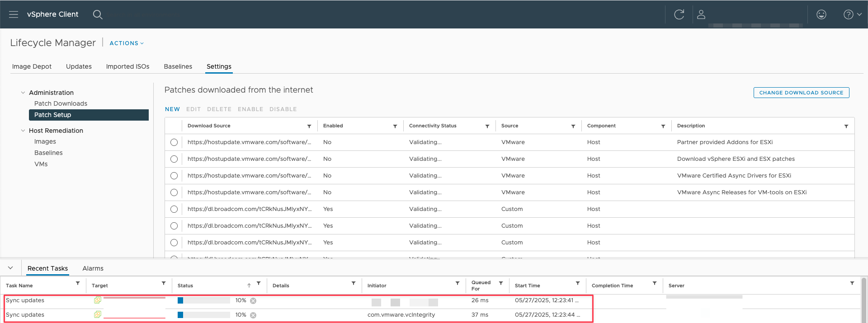Screen dimensions: 868x323
Task: Open the Baselines tab
Action: (178, 66)
